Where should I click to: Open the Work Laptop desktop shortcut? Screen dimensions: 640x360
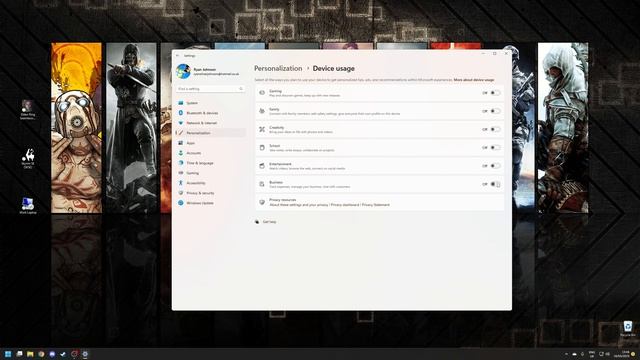pyautogui.click(x=28, y=206)
